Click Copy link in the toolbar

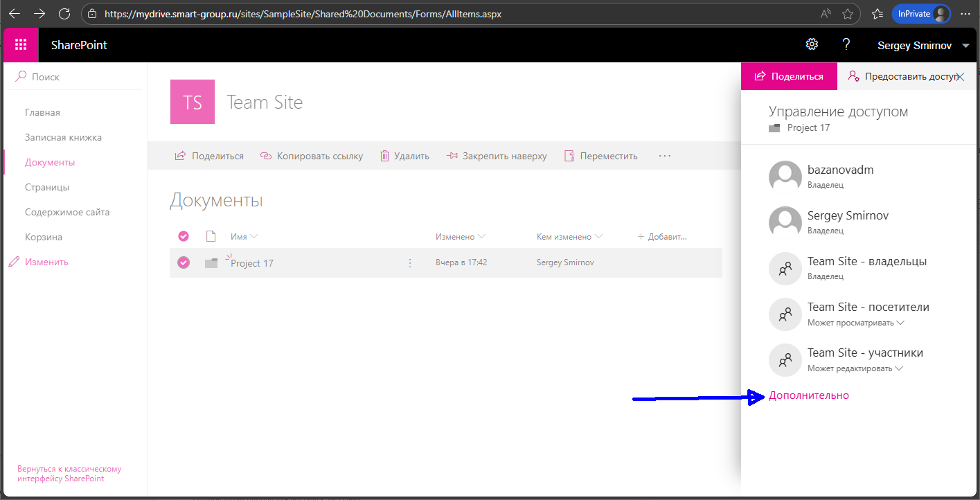pos(312,156)
